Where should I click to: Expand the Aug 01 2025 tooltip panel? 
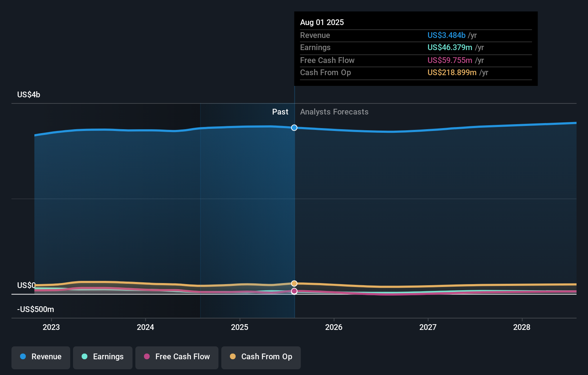(x=322, y=22)
